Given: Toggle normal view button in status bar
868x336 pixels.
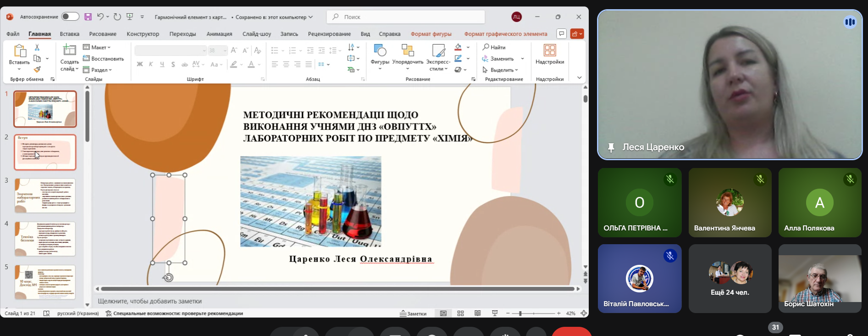Looking at the screenshot, I should (x=443, y=314).
